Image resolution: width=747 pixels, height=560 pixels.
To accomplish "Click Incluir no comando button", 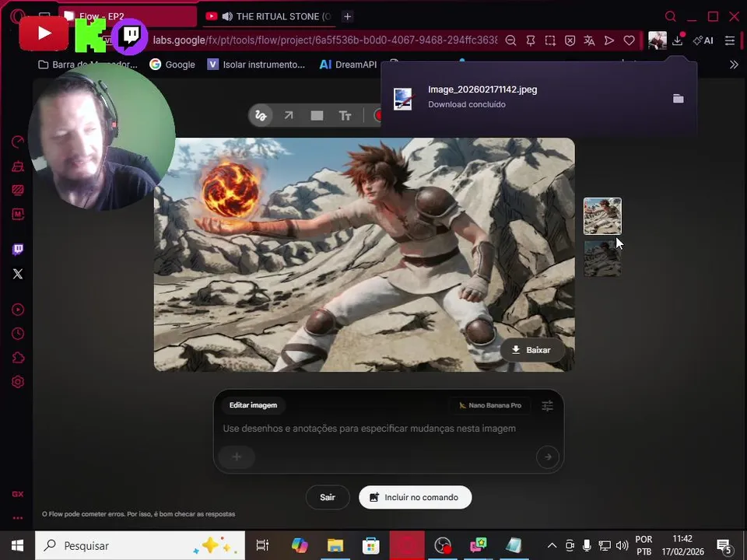I will [x=415, y=497].
